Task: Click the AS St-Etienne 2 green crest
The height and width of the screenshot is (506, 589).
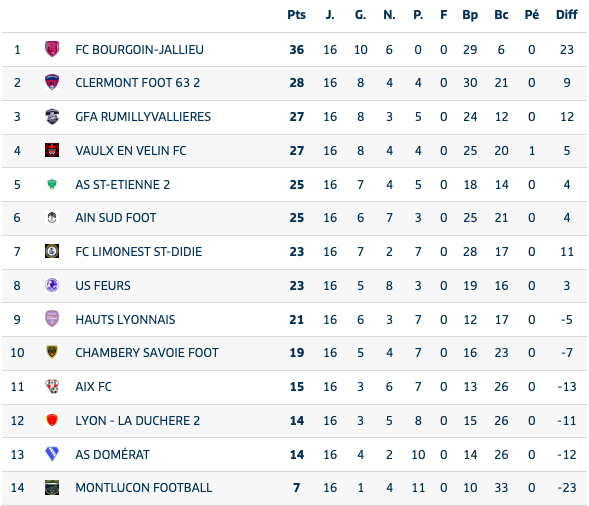Action: pyautogui.click(x=52, y=184)
